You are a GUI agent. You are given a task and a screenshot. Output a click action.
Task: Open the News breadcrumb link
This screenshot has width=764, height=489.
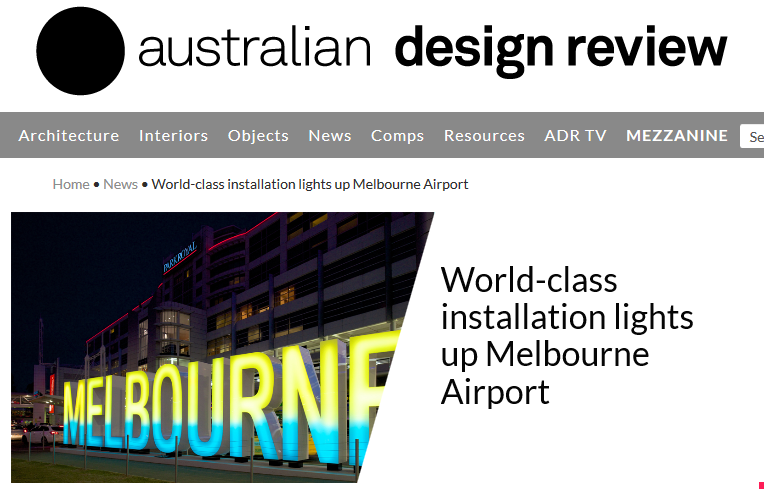point(120,184)
